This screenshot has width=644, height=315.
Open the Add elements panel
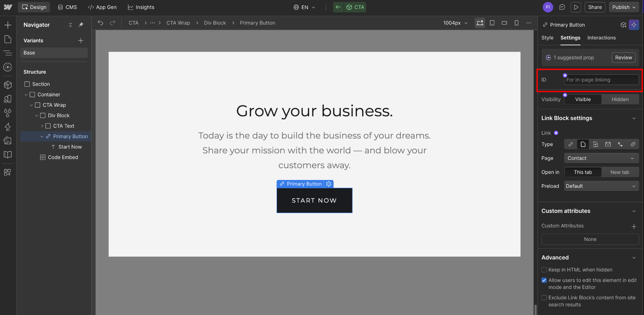tap(8, 25)
